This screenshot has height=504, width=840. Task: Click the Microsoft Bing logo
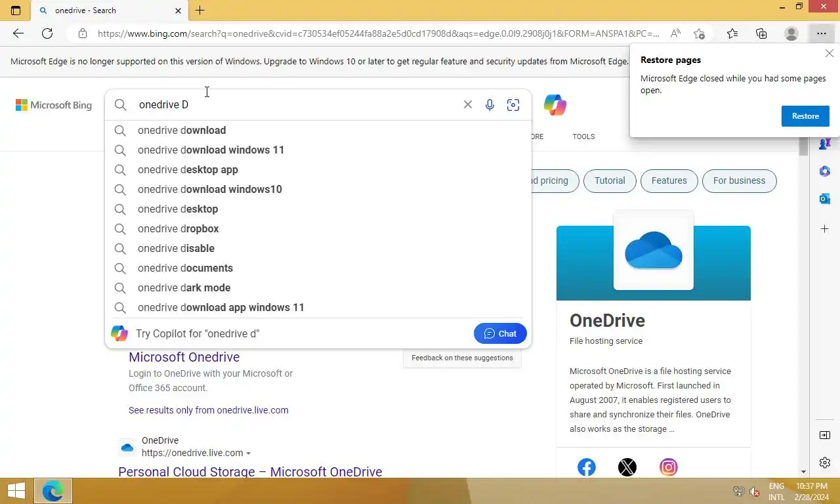54,105
